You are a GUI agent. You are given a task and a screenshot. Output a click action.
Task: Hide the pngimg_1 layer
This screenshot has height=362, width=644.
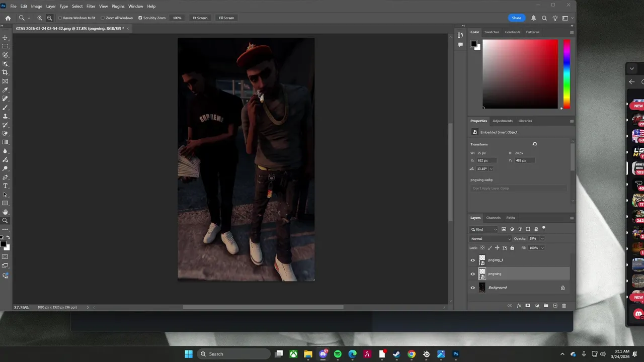click(x=472, y=260)
